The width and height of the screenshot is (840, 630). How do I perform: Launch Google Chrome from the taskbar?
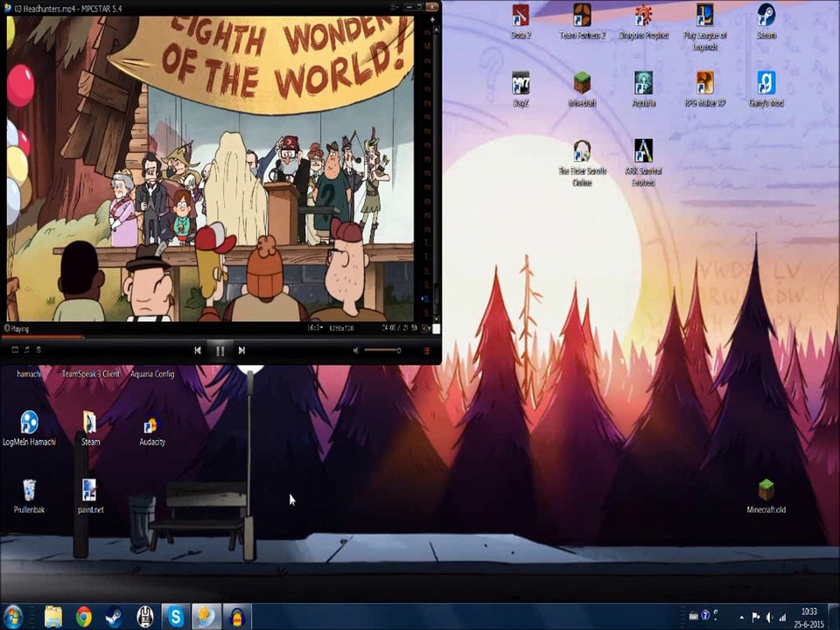point(84,617)
